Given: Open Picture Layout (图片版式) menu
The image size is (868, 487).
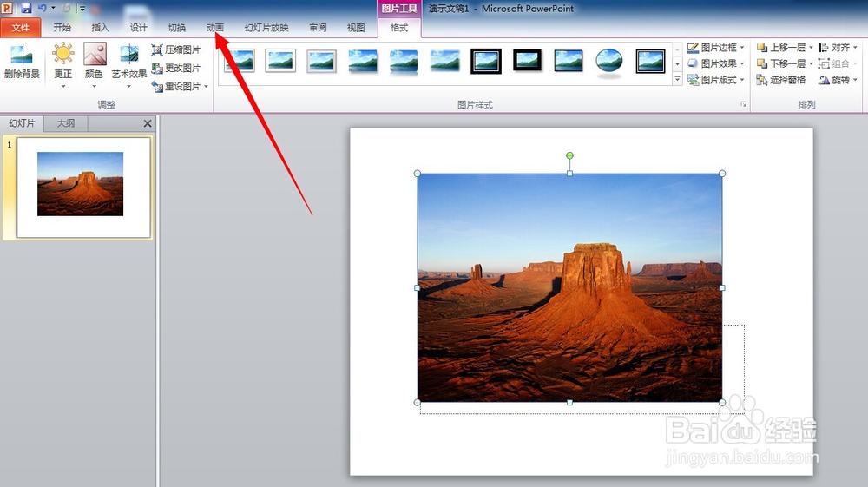Looking at the screenshot, I should pyautogui.click(x=716, y=80).
